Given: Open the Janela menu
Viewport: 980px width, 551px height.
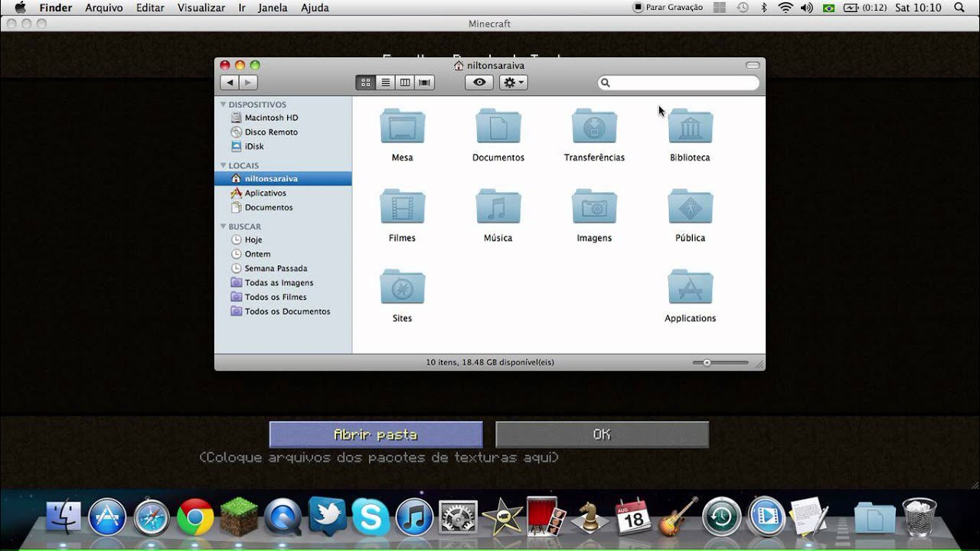Looking at the screenshot, I should pos(273,8).
